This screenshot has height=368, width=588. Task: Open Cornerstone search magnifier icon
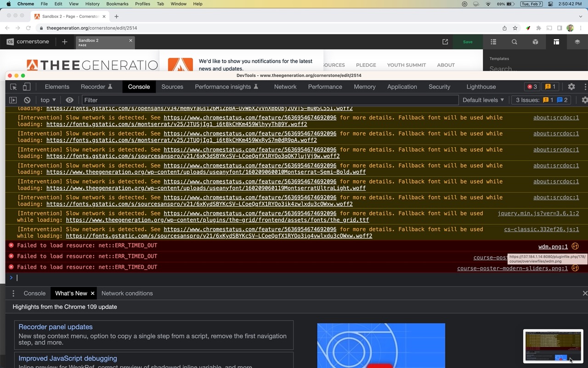click(514, 42)
